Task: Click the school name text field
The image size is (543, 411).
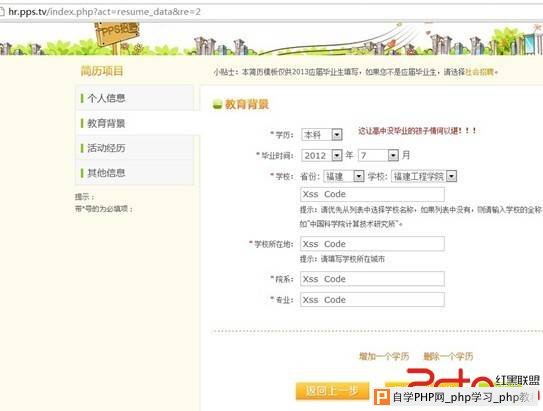Action: 372,194
